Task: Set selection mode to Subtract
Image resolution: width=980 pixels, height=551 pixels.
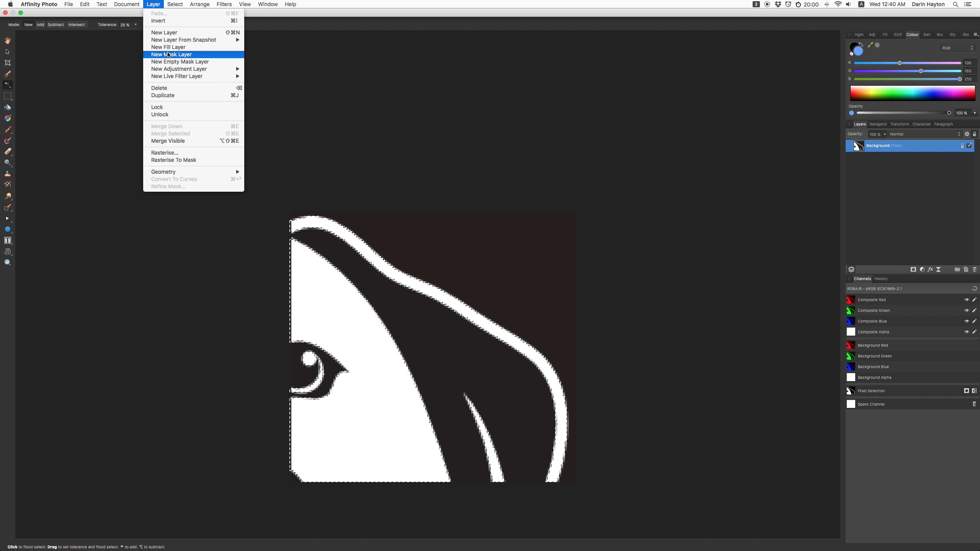Action: [56, 24]
